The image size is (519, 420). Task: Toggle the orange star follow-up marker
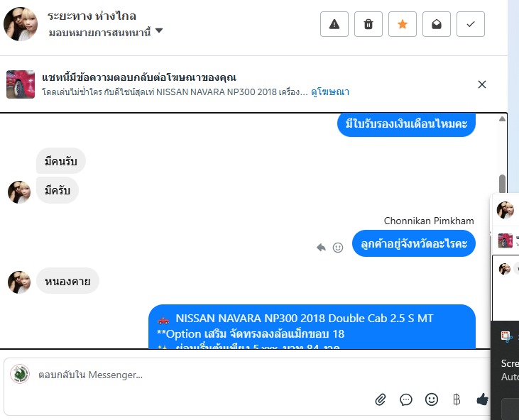(x=402, y=24)
